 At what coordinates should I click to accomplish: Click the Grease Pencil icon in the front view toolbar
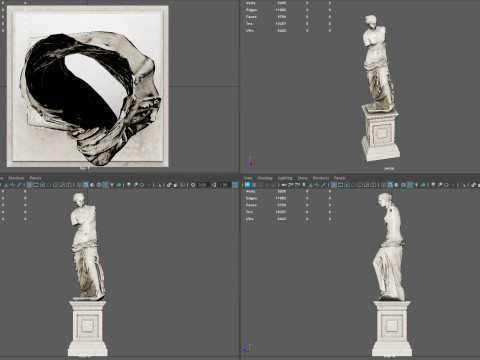coord(19,185)
